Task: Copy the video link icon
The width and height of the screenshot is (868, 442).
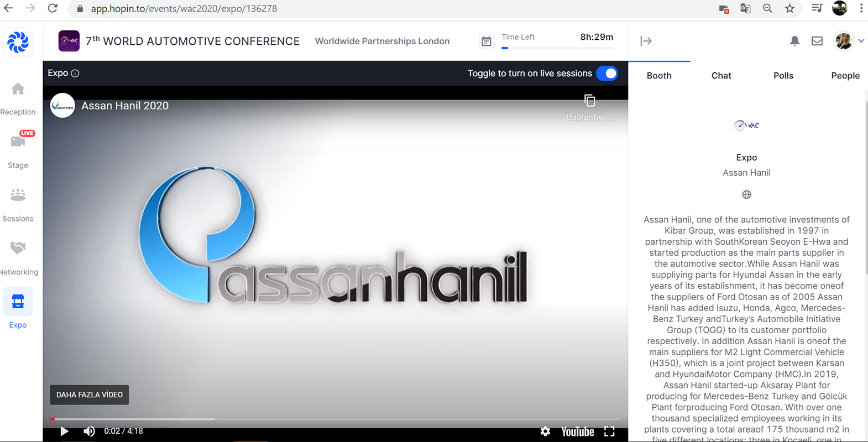Action: pos(589,101)
